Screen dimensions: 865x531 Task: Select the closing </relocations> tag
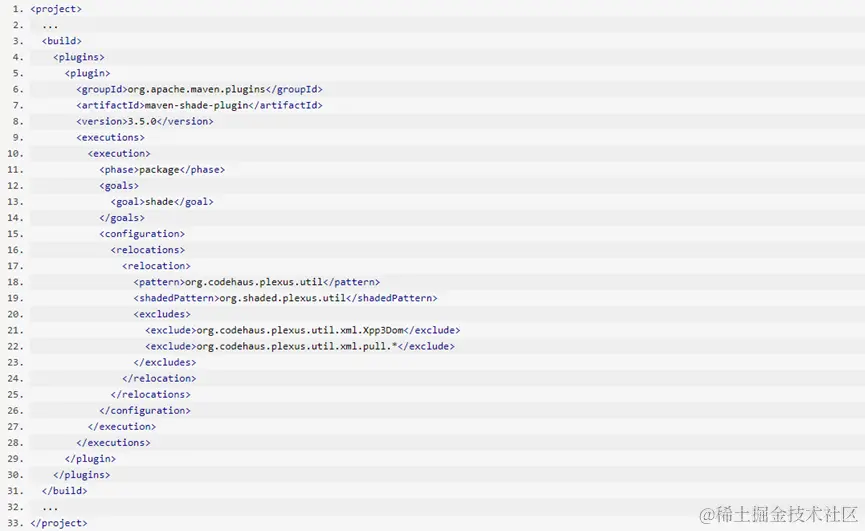tap(150, 394)
